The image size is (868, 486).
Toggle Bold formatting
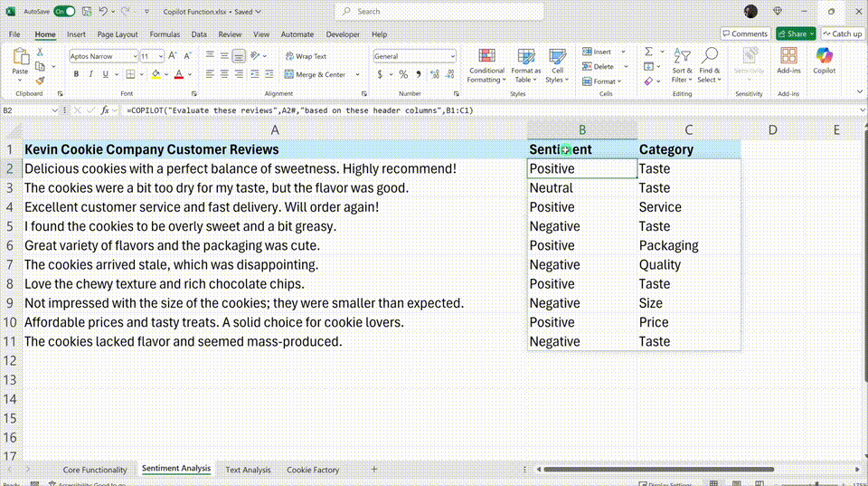[x=74, y=74]
